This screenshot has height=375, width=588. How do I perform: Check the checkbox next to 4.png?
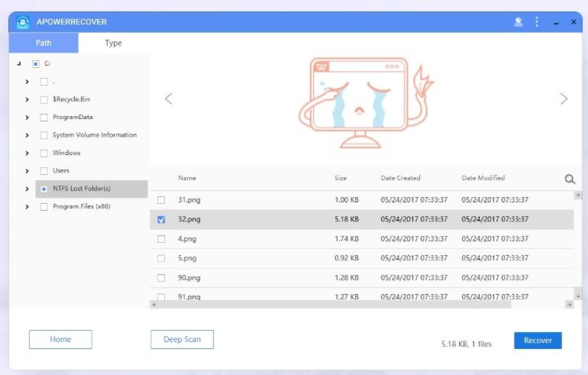(161, 239)
